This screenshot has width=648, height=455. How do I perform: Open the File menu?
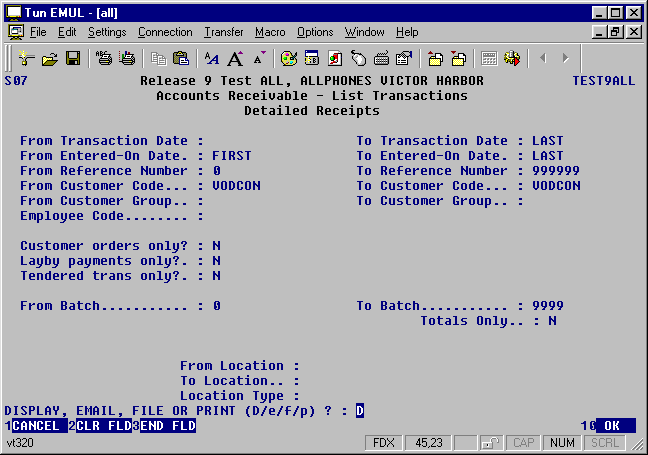[38, 32]
